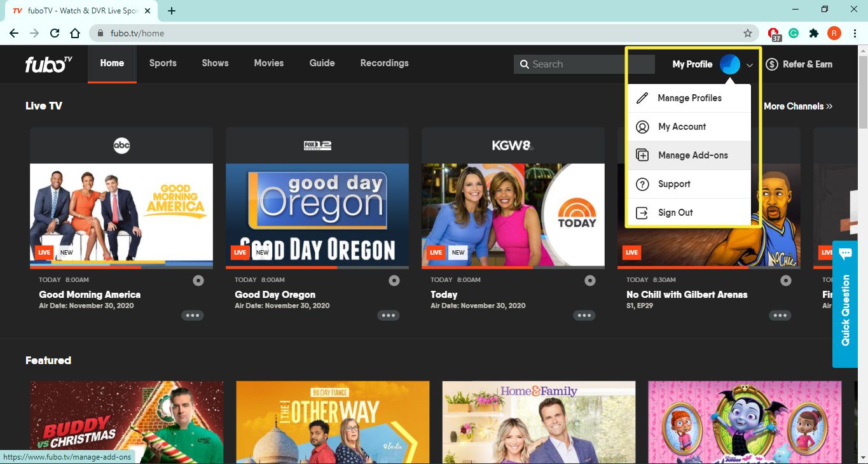
Task: Click the More Channels link
Action: (798, 106)
